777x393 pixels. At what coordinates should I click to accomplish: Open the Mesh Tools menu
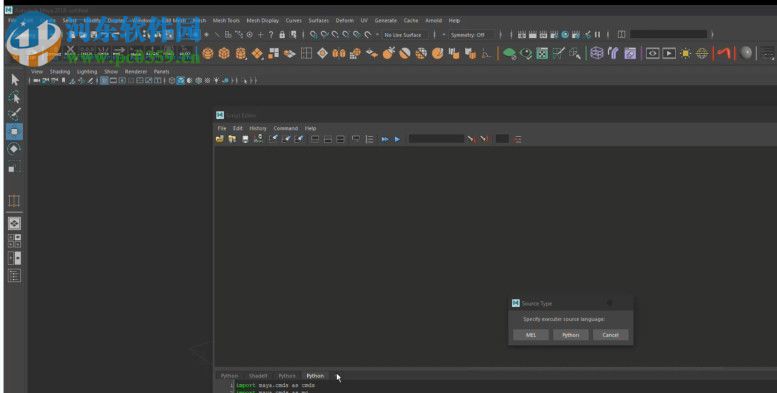tap(226, 20)
